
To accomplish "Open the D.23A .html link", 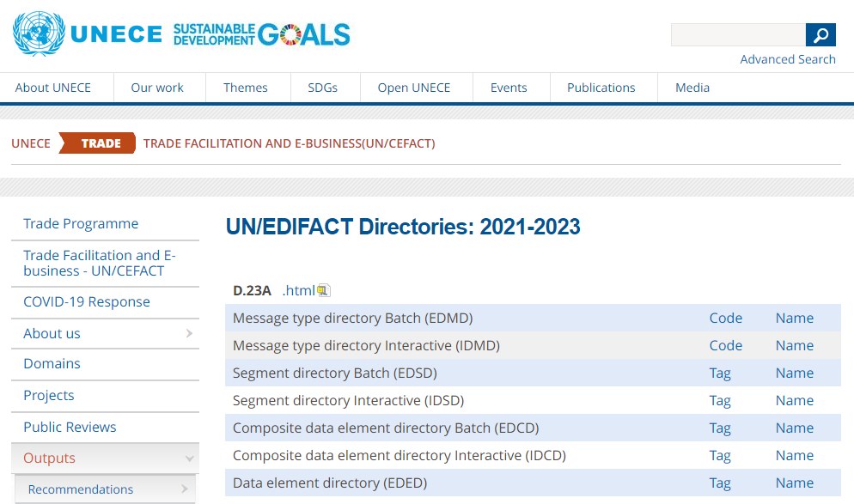I will [298, 291].
